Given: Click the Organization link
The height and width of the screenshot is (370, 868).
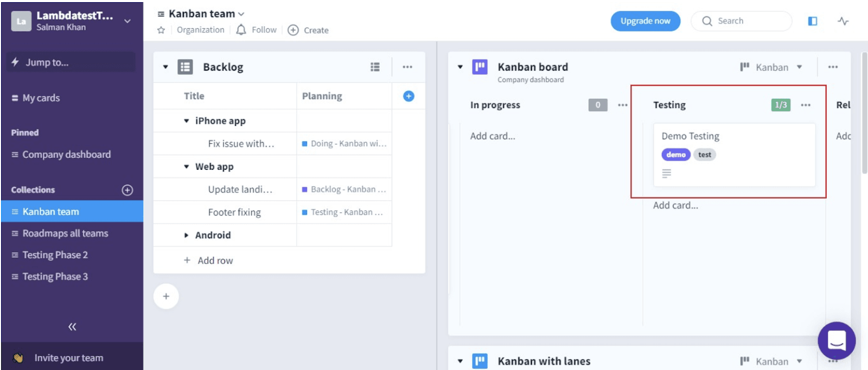Looking at the screenshot, I should click(x=201, y=30).
